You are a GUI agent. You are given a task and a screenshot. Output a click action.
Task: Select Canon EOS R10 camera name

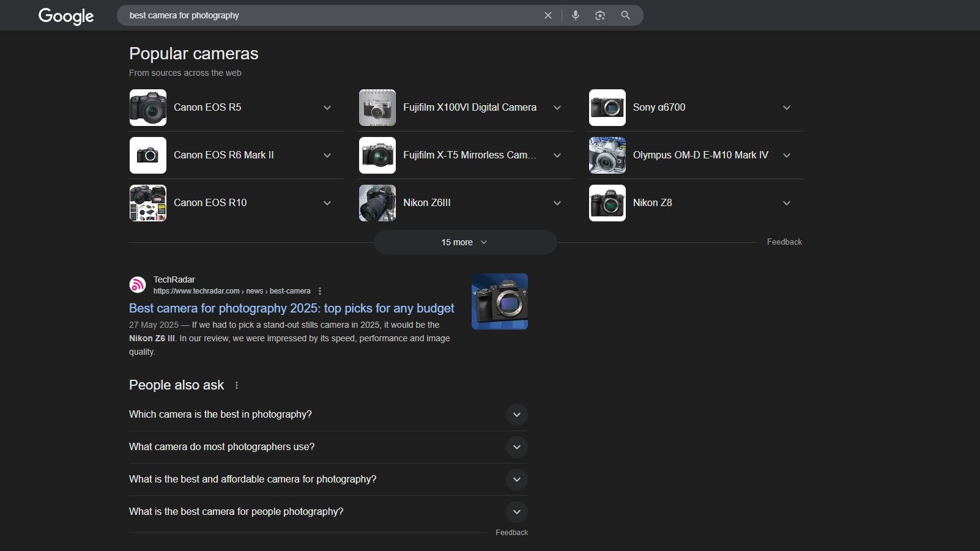(x=210, y=203)
